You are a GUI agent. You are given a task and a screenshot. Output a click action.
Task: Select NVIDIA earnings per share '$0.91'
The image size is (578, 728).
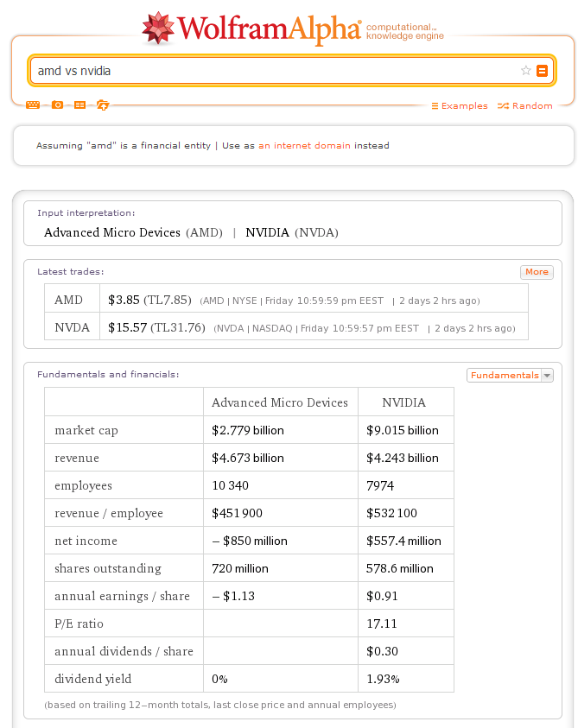(382, 596)
